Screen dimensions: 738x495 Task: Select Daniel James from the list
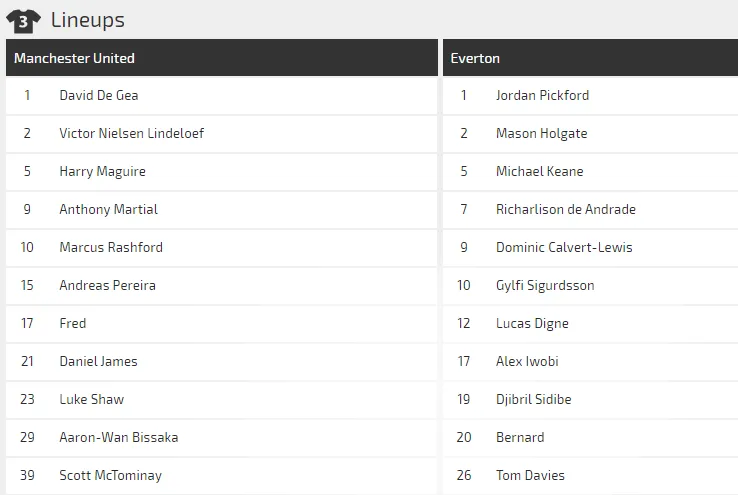tap(98, 362)
